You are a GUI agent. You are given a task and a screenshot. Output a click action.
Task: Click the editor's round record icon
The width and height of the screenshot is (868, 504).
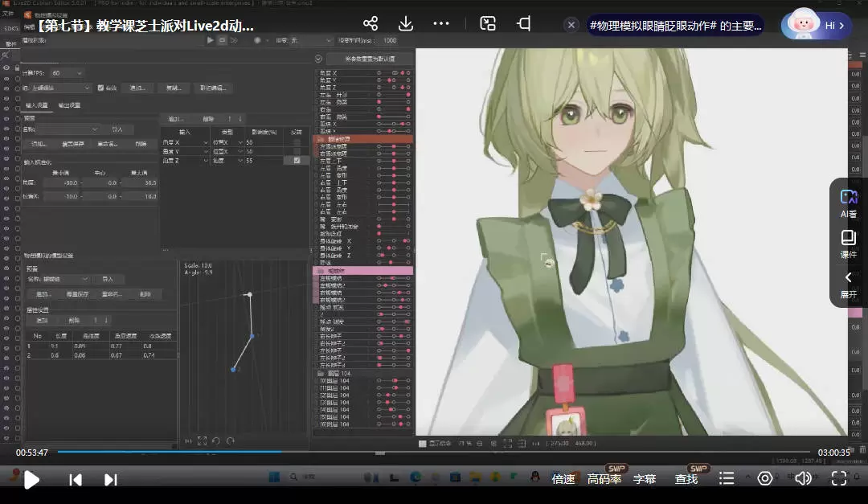point(257,40)
